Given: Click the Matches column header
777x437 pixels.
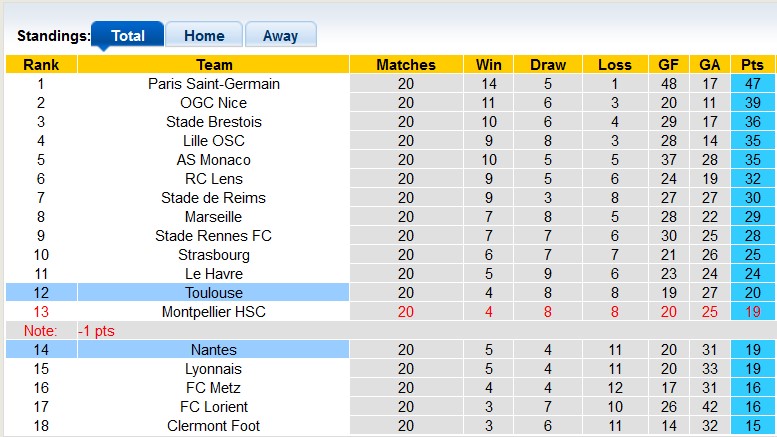Looking at the screenshot, I should coord(405,65).
